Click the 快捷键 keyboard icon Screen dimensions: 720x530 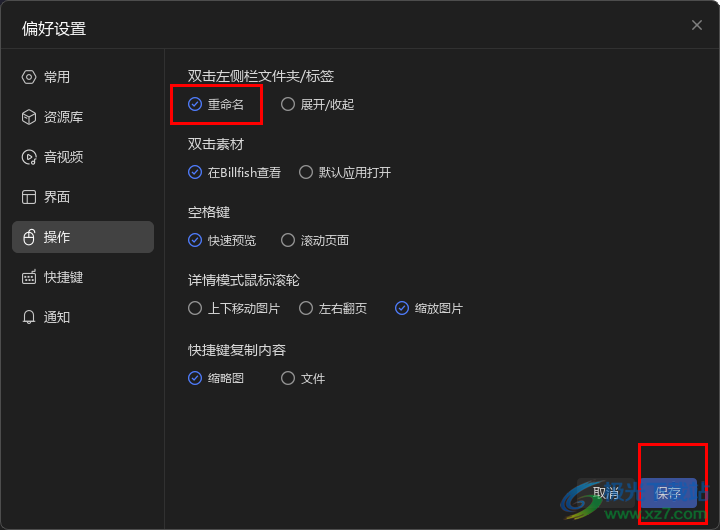(x=29, y=277)
